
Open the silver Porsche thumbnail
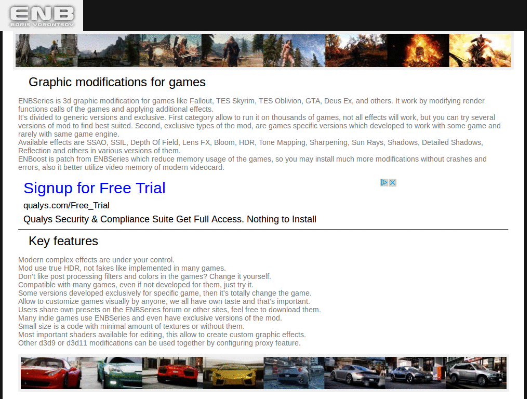pos(354,373)
